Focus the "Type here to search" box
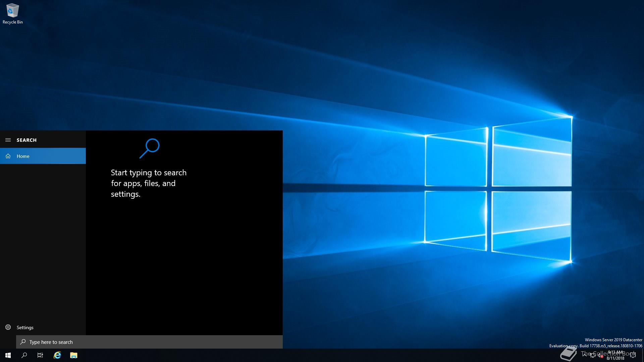 [x=149, y=342]
